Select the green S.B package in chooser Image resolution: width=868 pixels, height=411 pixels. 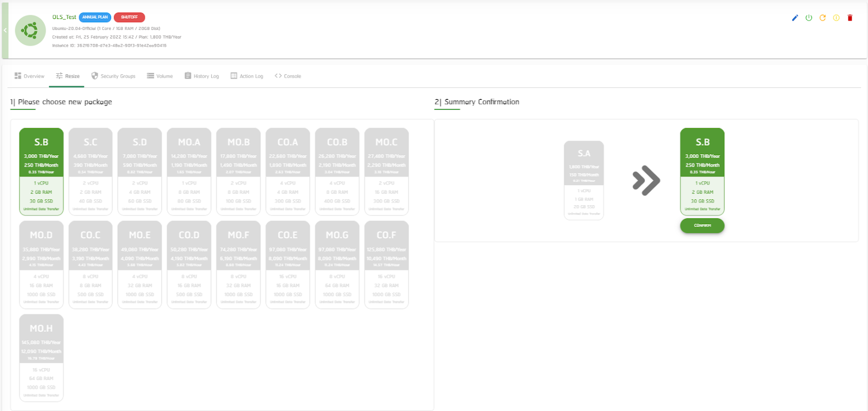tap(41, 172)
